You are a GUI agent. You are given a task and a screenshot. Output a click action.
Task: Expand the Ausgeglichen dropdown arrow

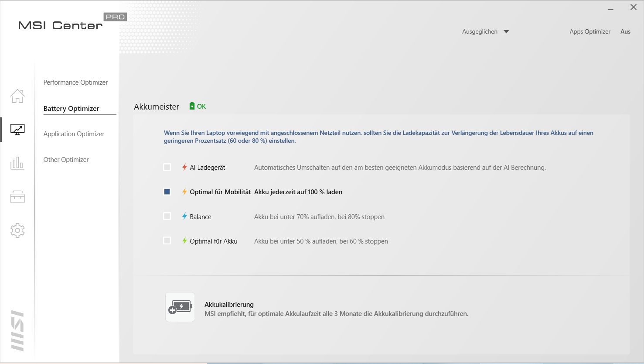[506, 32]
